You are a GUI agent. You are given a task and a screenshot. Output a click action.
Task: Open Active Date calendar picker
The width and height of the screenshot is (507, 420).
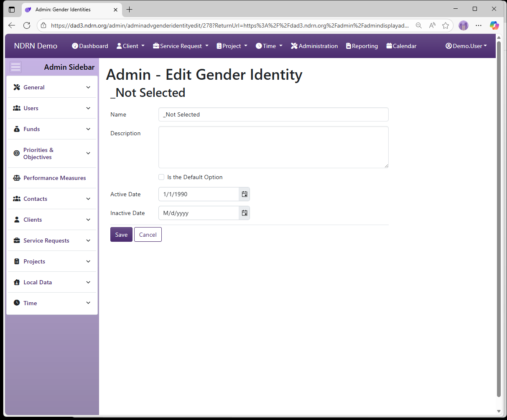point(245,194)
